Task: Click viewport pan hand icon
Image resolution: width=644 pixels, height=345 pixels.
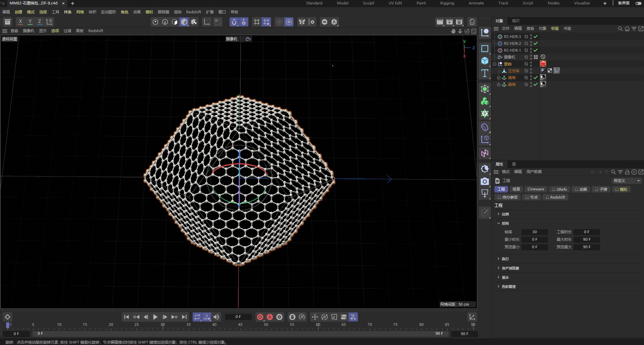Action: coord(453,31)
